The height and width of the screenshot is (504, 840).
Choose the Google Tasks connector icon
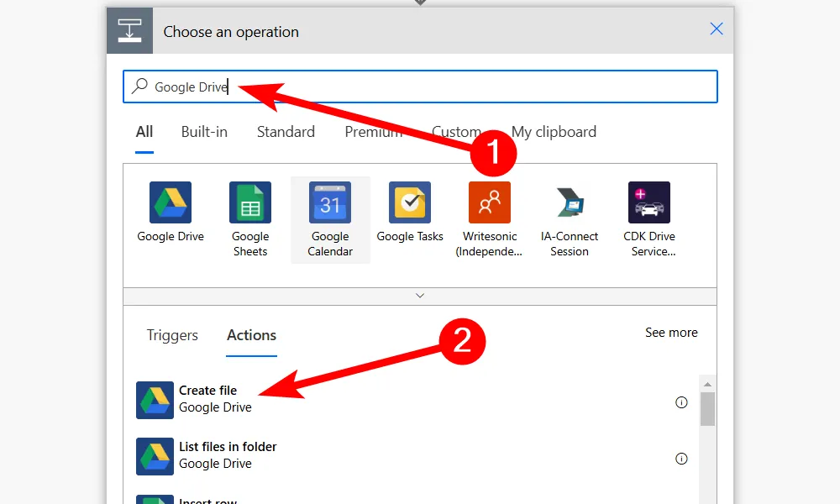point(410,202)
